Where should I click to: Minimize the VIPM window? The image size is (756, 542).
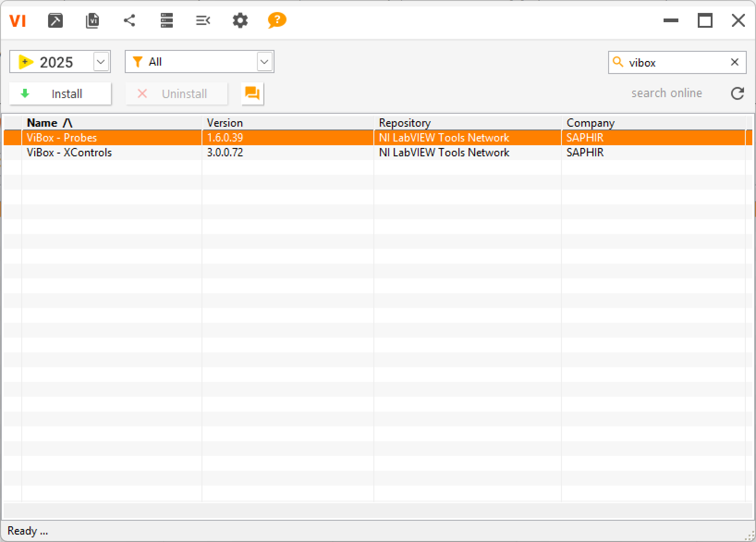671,20
